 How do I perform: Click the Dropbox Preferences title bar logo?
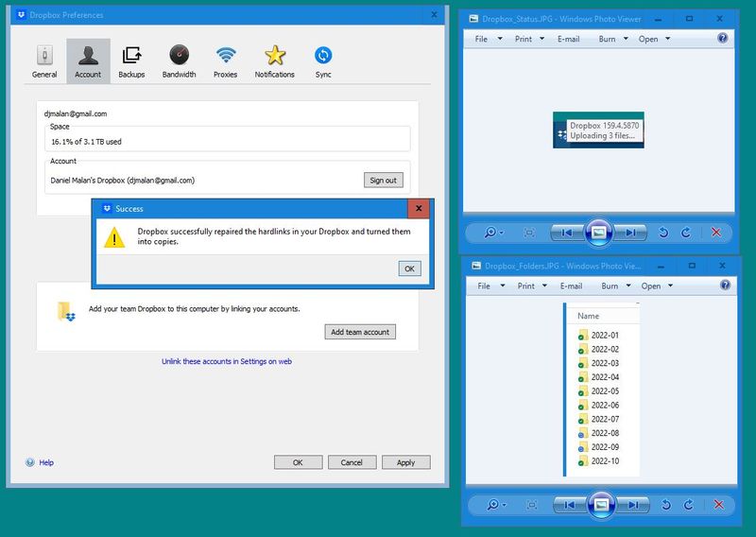point(21,15)
